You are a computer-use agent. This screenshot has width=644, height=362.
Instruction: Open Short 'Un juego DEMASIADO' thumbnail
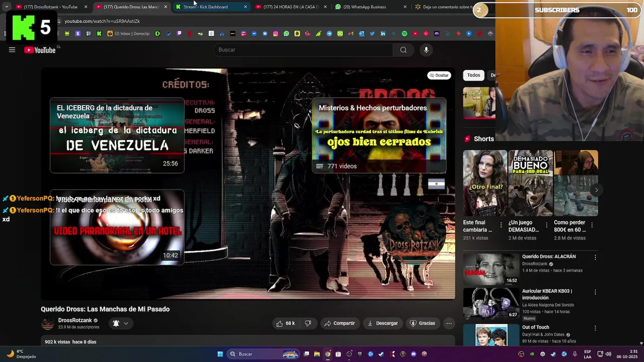pos(530,183)
